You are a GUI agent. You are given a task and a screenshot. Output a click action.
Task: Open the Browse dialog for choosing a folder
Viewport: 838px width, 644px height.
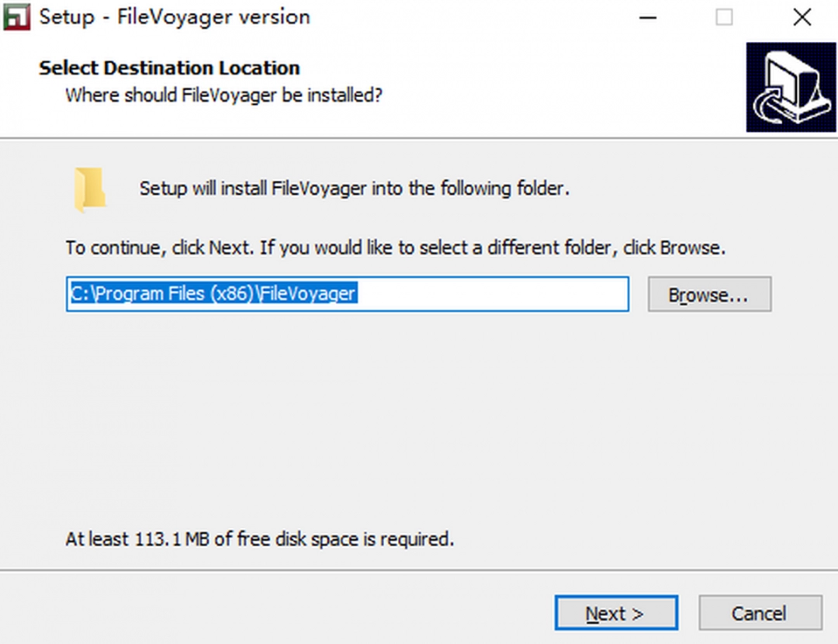(x=708, y=294)
